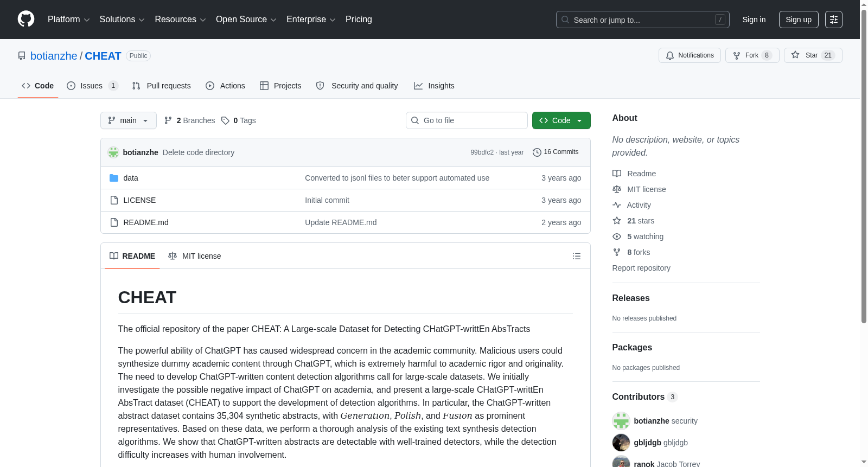Image resolution: width=868 pixels, height=467 pixels.
Task: Open the README.md file link
Action: pos(146,222)
